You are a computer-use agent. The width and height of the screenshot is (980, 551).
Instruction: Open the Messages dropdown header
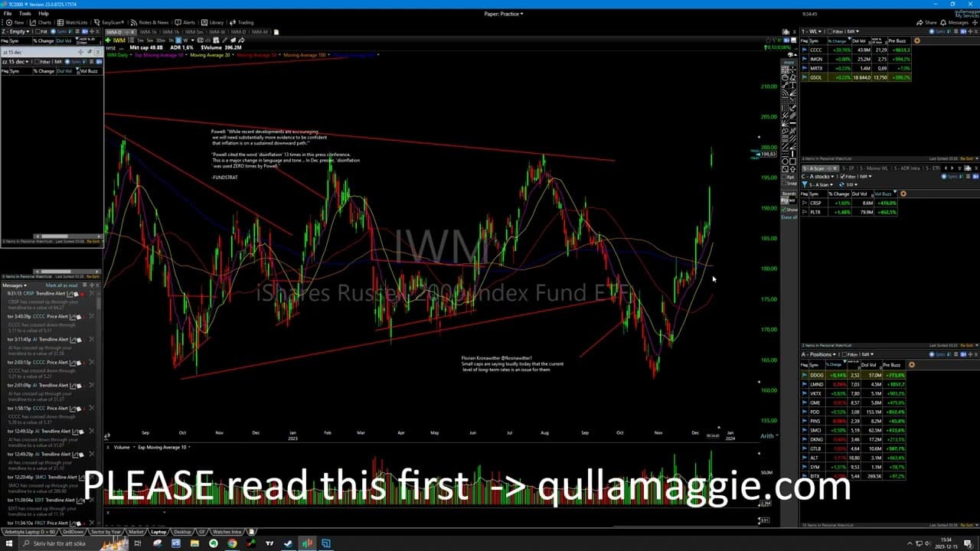point(15,285)
